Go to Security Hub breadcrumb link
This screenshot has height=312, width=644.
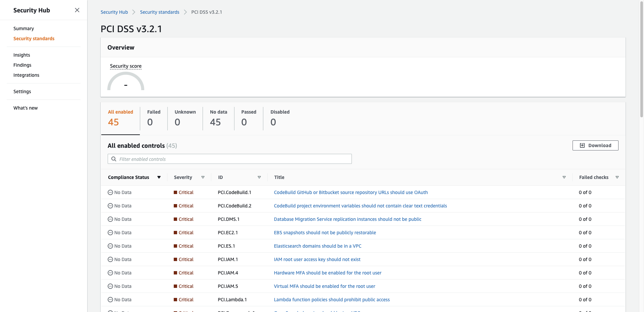pos(114,12)
